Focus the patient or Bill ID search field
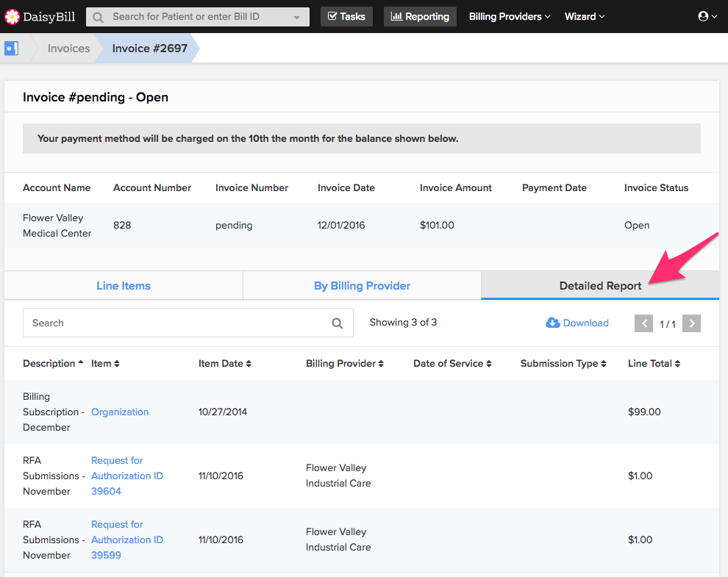Viewport: 728px width, 577px height. (x=198, y=17)
